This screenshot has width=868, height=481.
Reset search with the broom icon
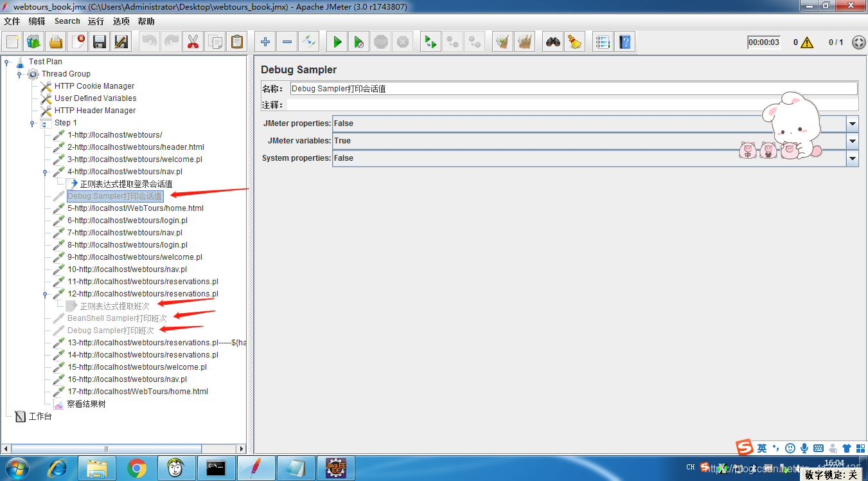(575, 42)
